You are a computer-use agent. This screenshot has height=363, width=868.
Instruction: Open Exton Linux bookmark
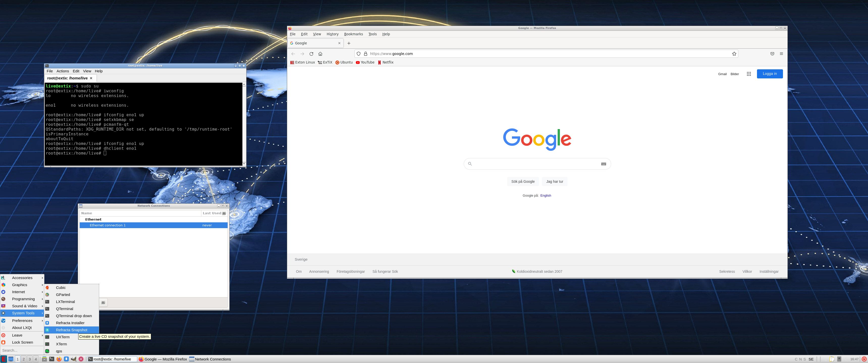(303, 62)
